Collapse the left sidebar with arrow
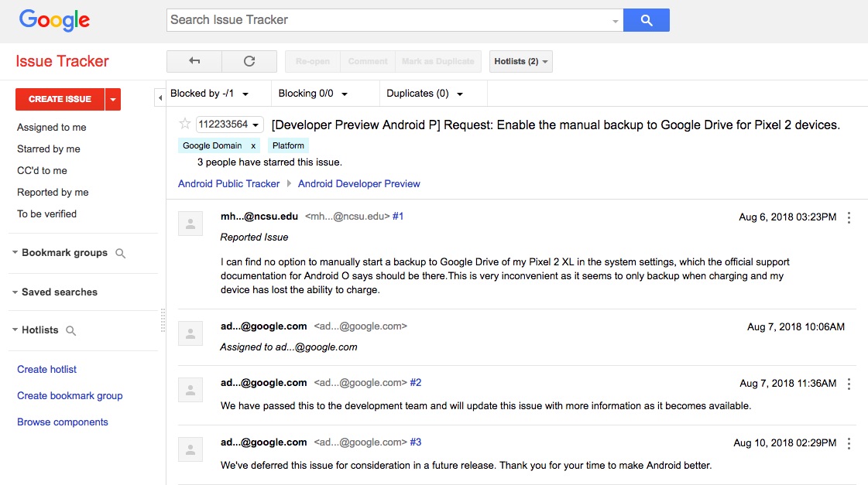 click(x=160, y=98)
